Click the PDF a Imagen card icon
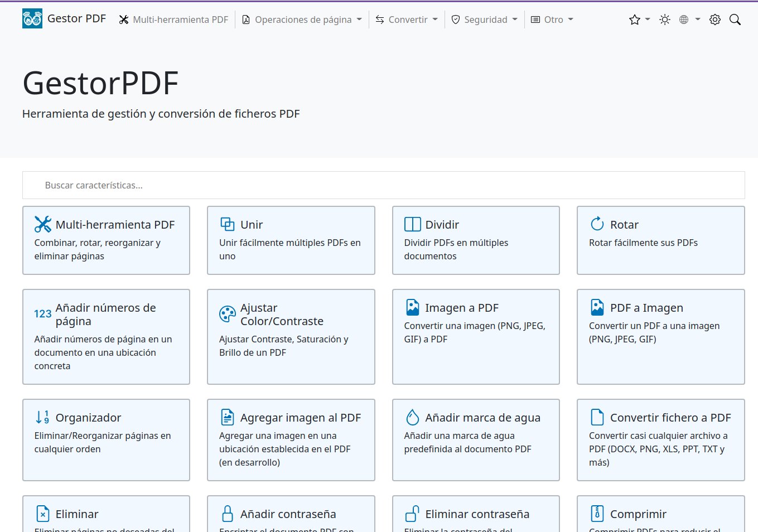This screenshot has height=532, width=758. (x=597, y=307)
